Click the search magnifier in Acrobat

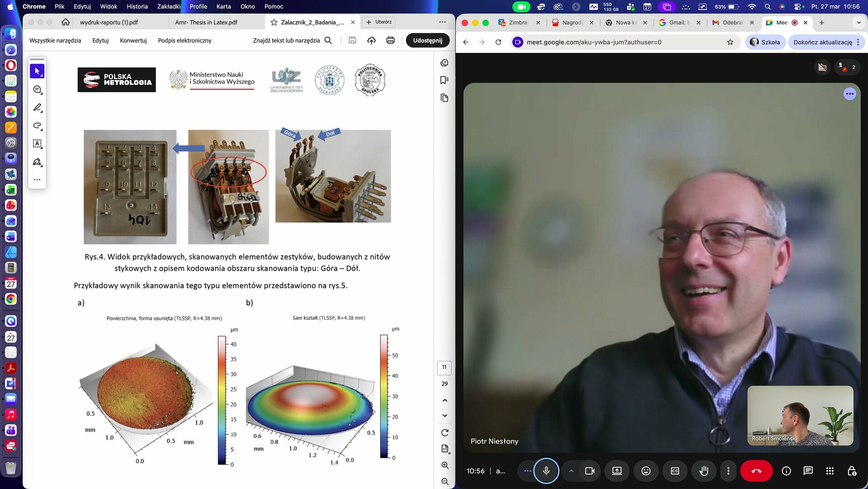pos(329,40)
